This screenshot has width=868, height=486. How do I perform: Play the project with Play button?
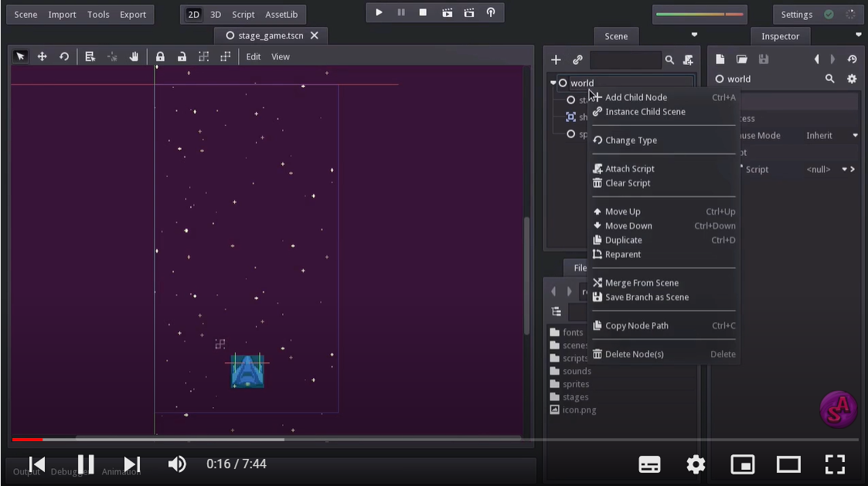[x=380, y=12]
